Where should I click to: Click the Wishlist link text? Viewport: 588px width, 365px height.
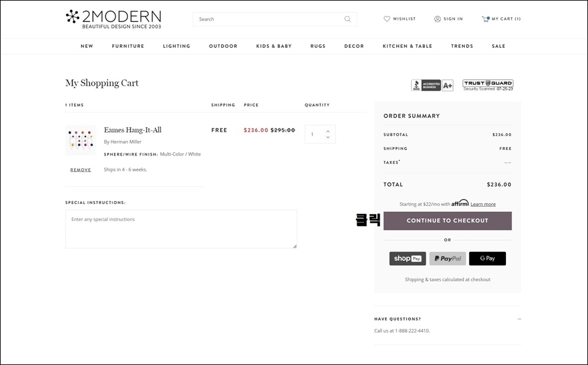404,19
